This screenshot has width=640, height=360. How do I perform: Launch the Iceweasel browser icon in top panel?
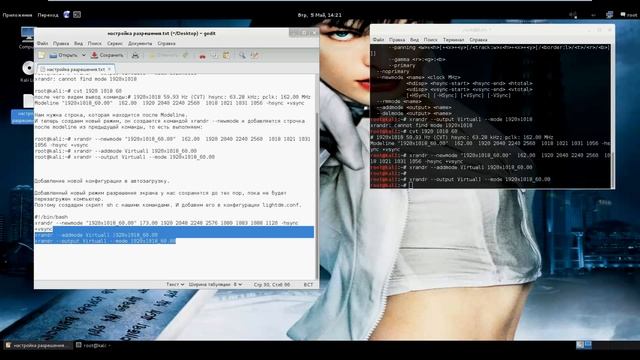tap(67, 15)
